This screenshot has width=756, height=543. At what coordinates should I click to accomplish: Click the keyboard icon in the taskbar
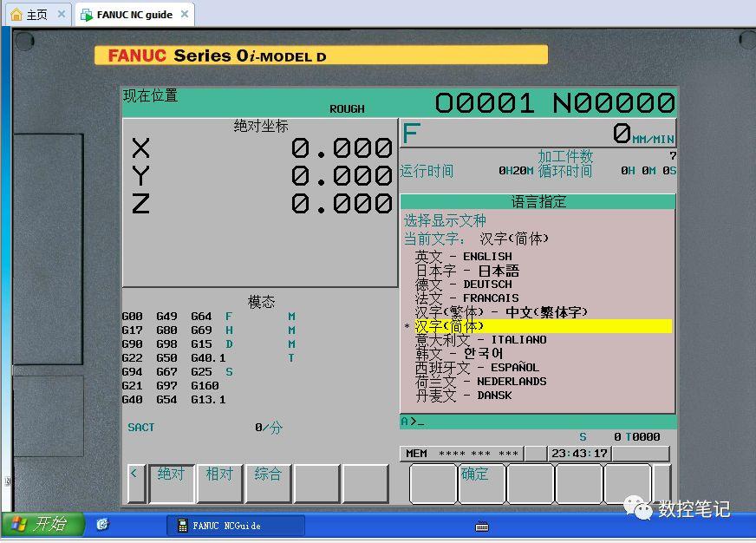481,524
